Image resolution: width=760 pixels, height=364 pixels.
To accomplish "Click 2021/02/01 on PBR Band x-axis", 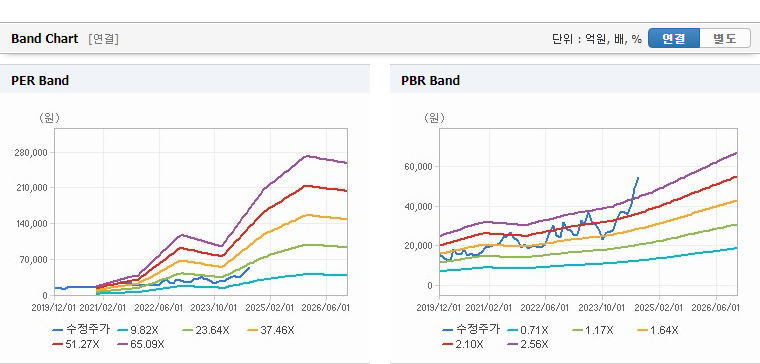I will [x=490, y=308].
